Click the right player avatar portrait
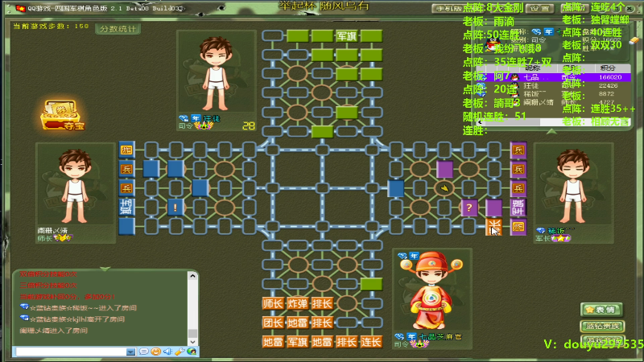The image size is (644, 362). pyautogui.click(x=573, y=186)
